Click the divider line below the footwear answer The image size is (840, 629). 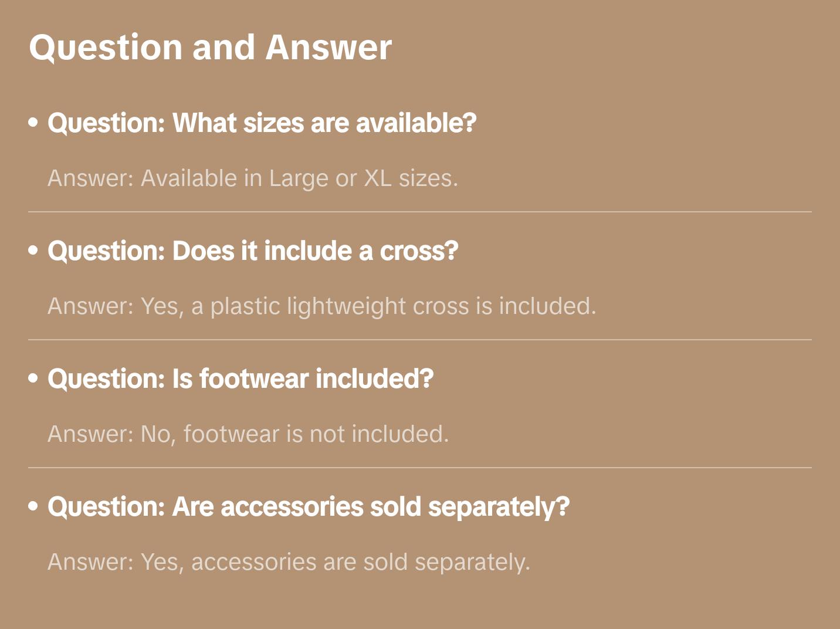coord(420,468)
